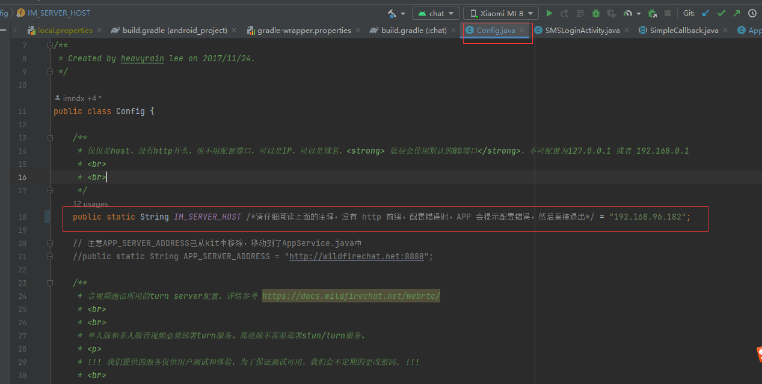Collapse the Javadoc fold at line 13

pyautogui.click(x=50, y=138)
